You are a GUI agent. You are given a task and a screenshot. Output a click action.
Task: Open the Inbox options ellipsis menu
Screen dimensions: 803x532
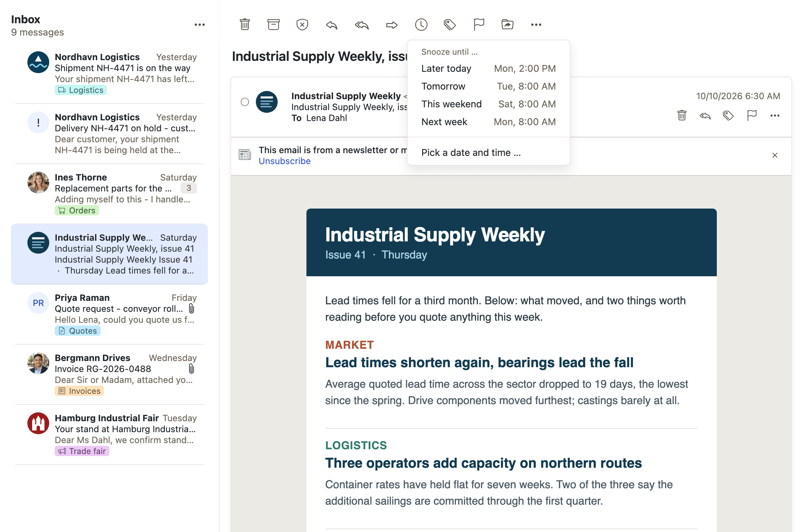200,25
